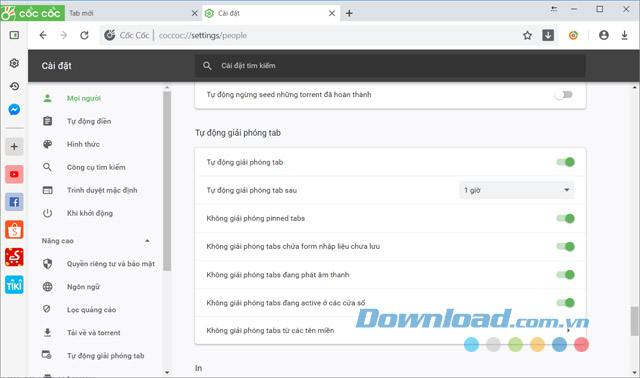Toggle auto stop seeding completed torrents

[564, 95]
